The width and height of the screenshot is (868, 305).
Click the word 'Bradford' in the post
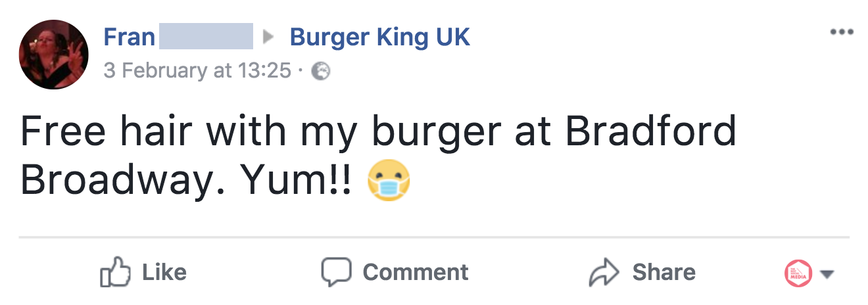[650, 131]
